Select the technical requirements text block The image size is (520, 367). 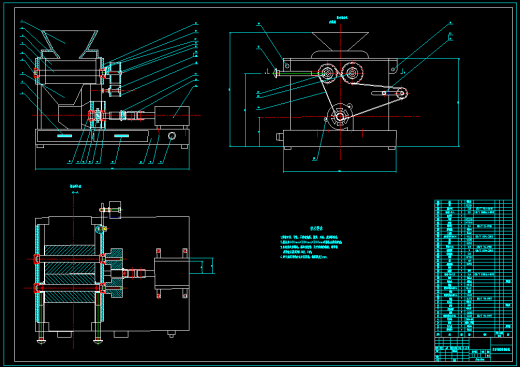pos(311,243)
